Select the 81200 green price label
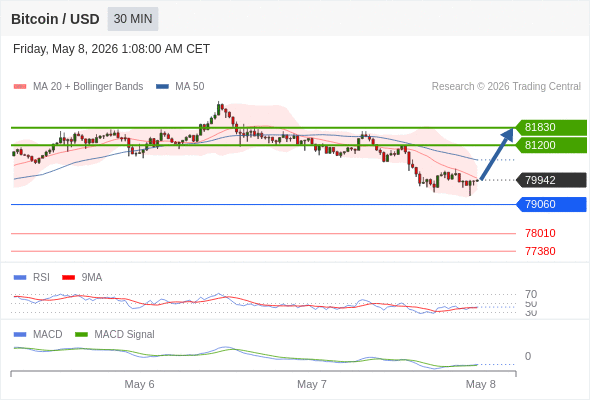The height and width of the screenshot is (400, 590). click(551, 145)
